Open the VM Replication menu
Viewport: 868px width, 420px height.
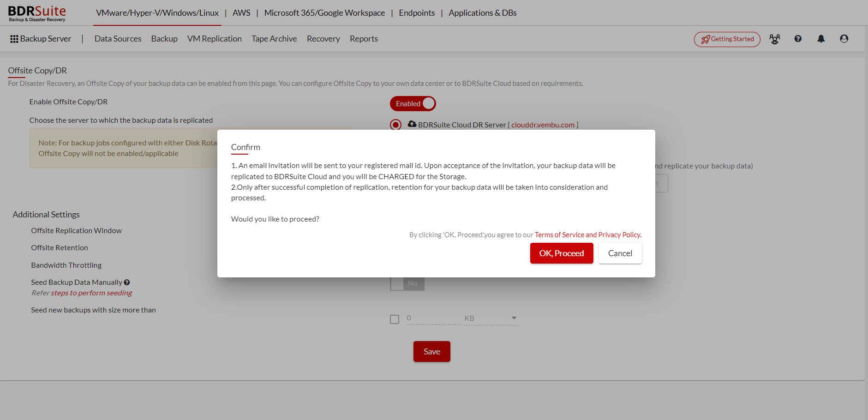(x=215, y=39)
